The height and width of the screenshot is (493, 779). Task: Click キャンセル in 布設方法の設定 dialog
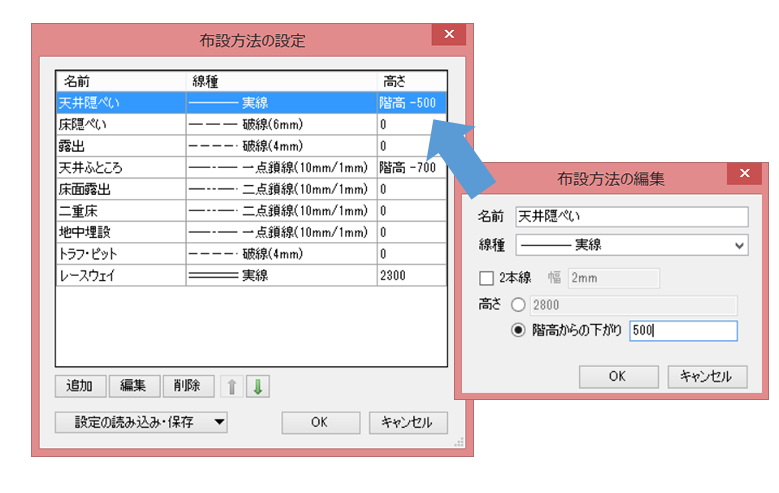click(x=408, y=423)
